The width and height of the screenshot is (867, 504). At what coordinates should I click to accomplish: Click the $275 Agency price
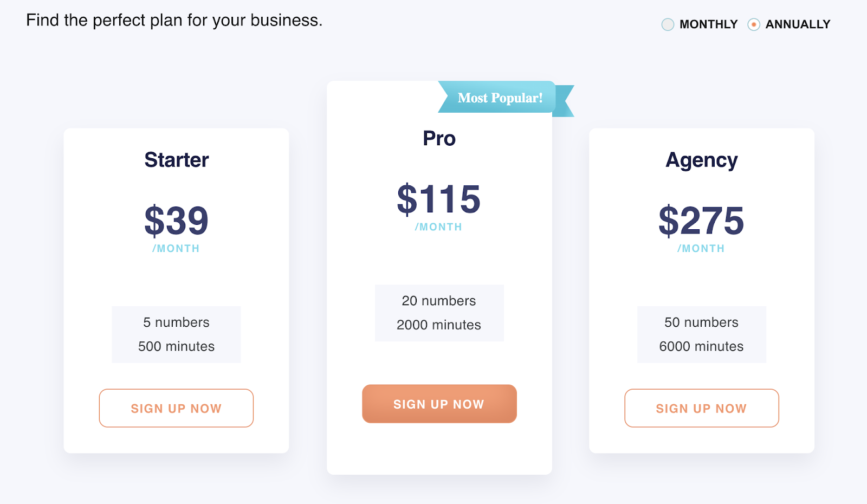coord(701,221)
